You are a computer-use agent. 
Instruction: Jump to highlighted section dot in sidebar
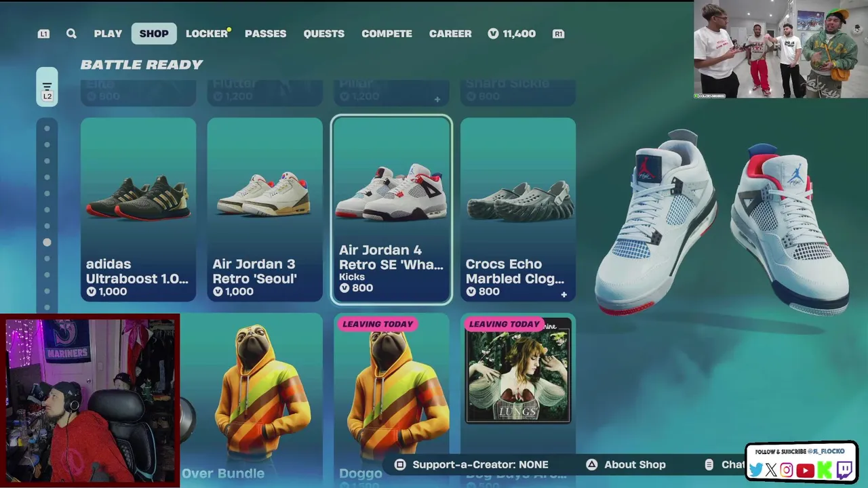click(x=47, y=242)
